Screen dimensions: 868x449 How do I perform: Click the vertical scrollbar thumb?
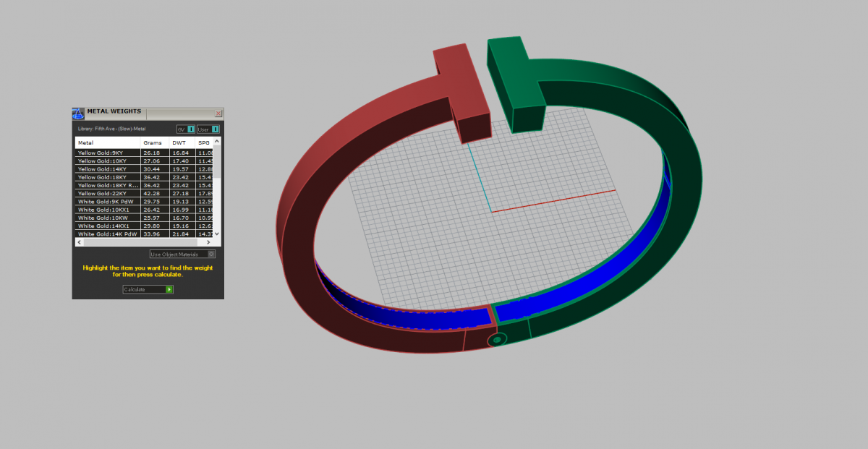[x=216, y=161]
